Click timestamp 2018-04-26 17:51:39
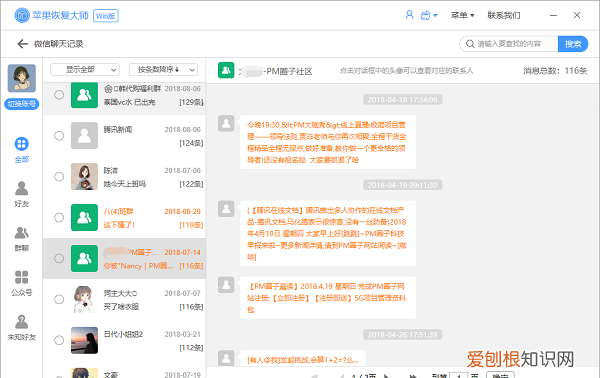The height and width of the screenshot is (378, 600). point(403,335)
